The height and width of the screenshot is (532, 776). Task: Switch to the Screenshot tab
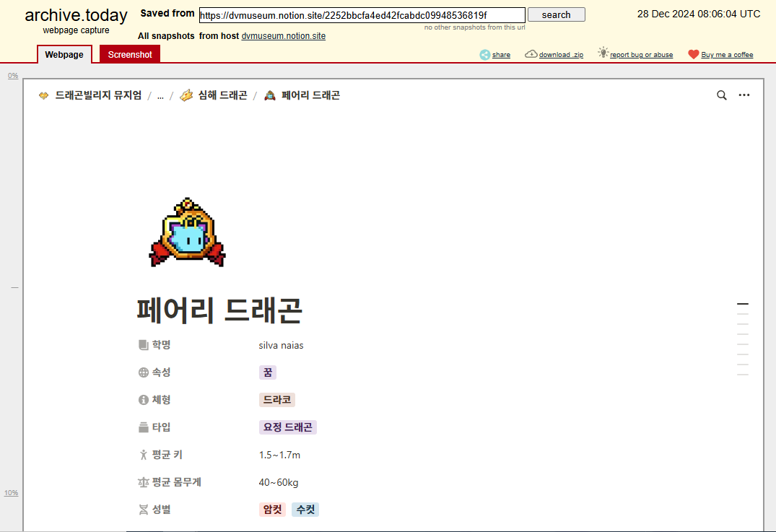tap(130, 54)
